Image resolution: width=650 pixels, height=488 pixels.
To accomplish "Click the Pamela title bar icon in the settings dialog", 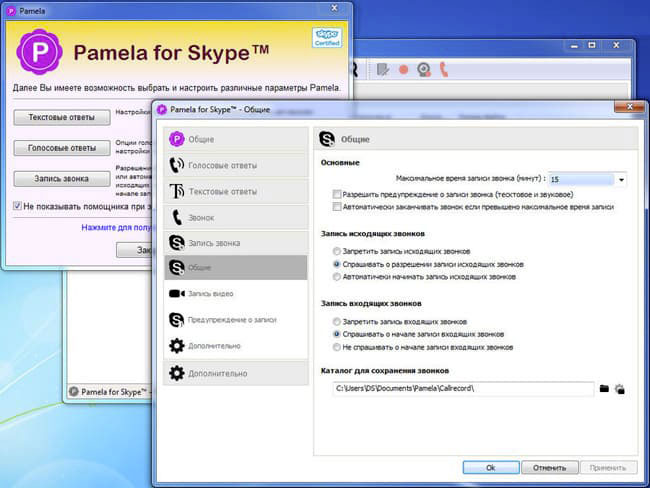I will point(162,109).
